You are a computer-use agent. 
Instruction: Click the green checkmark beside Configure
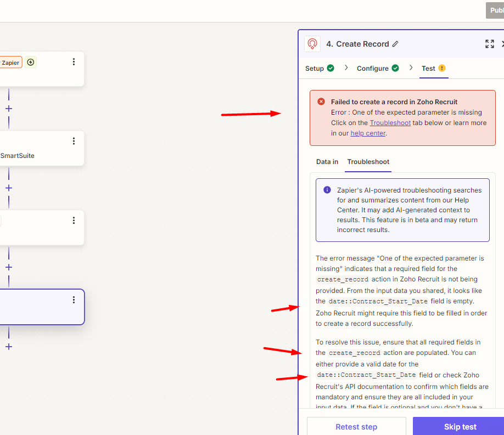point(395,68)
